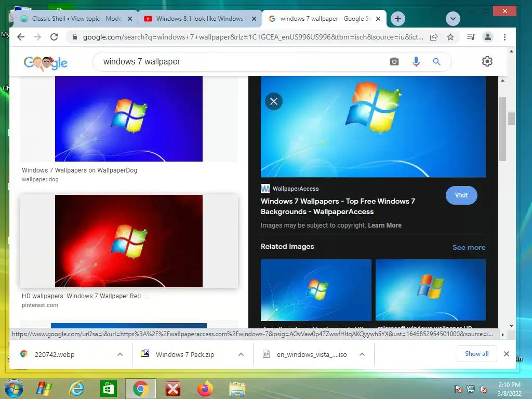Open Google quick settings gear icon

487,61
